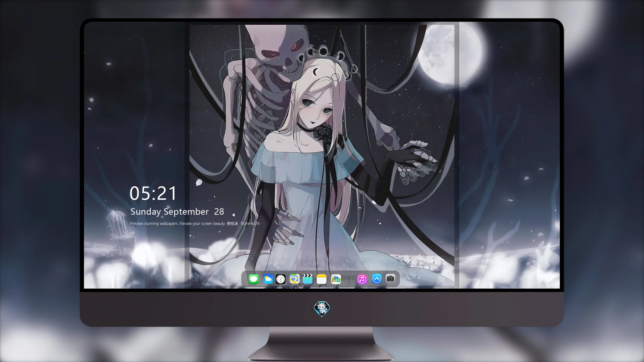
Task: Open the App Store icon
Action: [x=377, y=279]
